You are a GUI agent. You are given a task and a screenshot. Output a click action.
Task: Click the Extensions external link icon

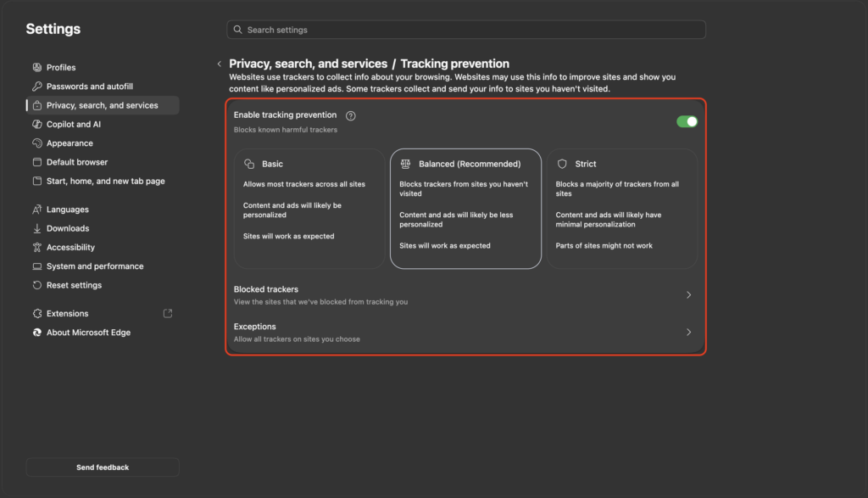click(168, 314)
